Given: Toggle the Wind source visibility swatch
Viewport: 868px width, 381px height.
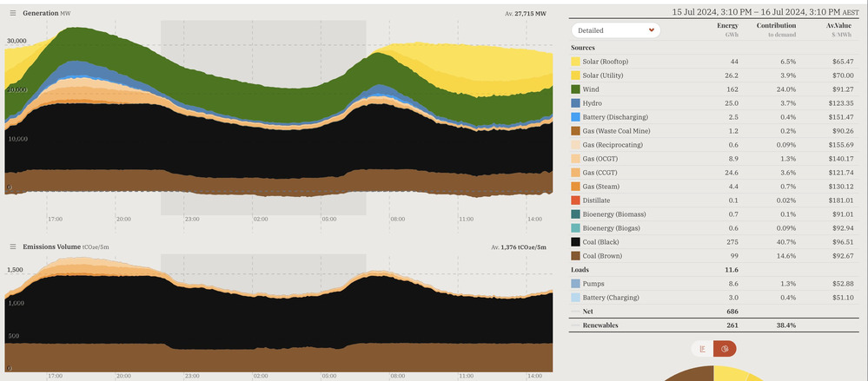Looking at the screenshot, I should click(575, 89).
